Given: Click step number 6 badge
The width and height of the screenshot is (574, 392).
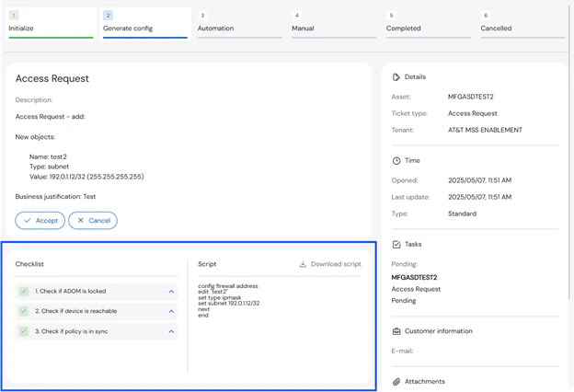Looking at the screenshot, I should (486, 15).
